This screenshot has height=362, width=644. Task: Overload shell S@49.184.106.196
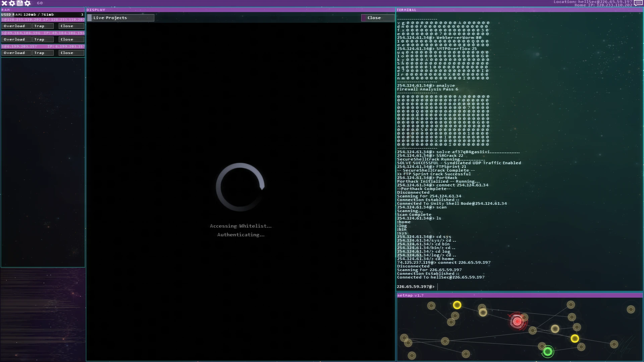click(16, 40)
